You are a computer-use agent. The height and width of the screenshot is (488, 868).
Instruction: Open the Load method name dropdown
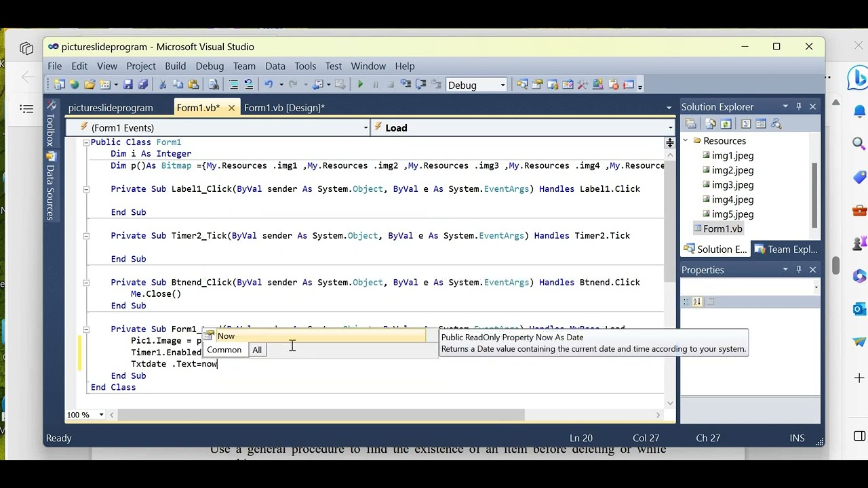coord(671,127)
